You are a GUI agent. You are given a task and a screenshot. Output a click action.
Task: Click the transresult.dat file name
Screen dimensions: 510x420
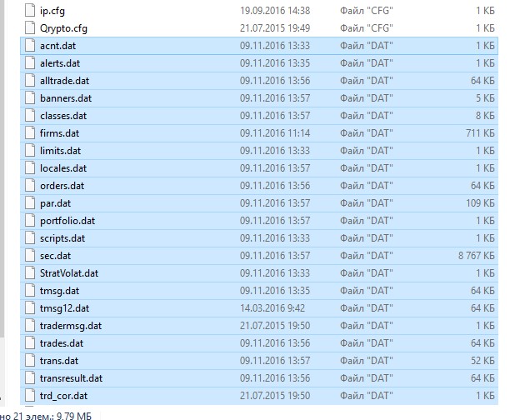click(x=72, y=378)
